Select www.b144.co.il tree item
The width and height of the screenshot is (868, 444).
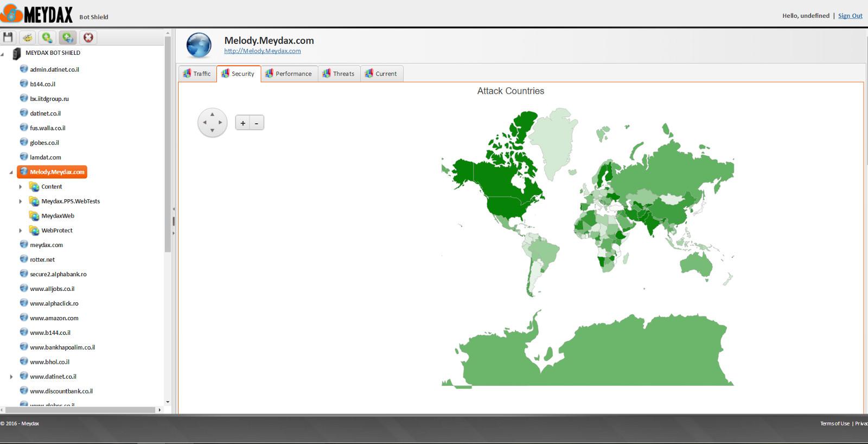coord(50,333)
